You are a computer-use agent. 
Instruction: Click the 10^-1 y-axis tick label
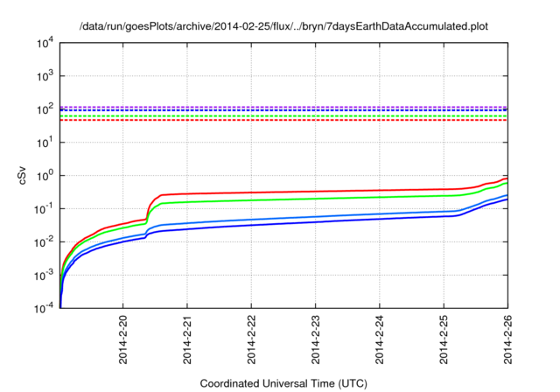(x=44, y=209)
